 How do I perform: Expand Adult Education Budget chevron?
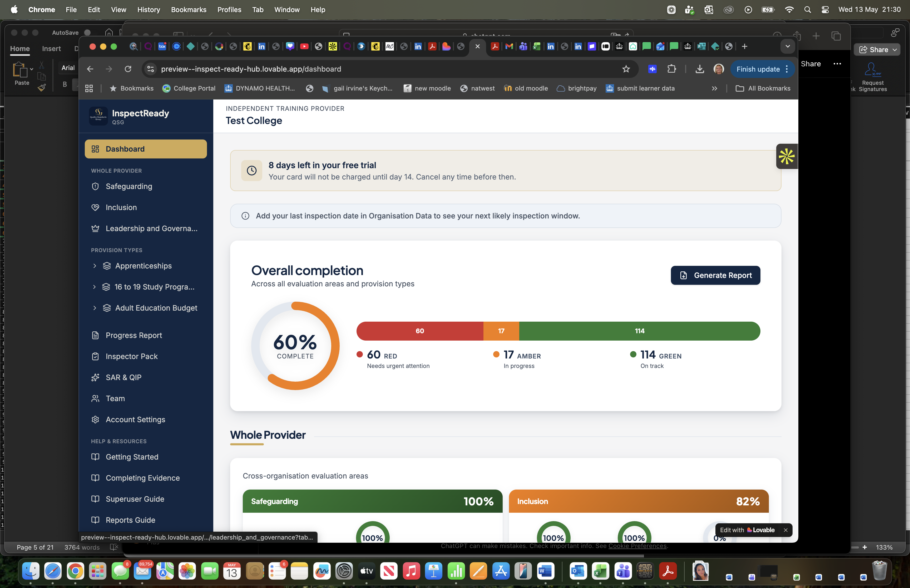94,308
